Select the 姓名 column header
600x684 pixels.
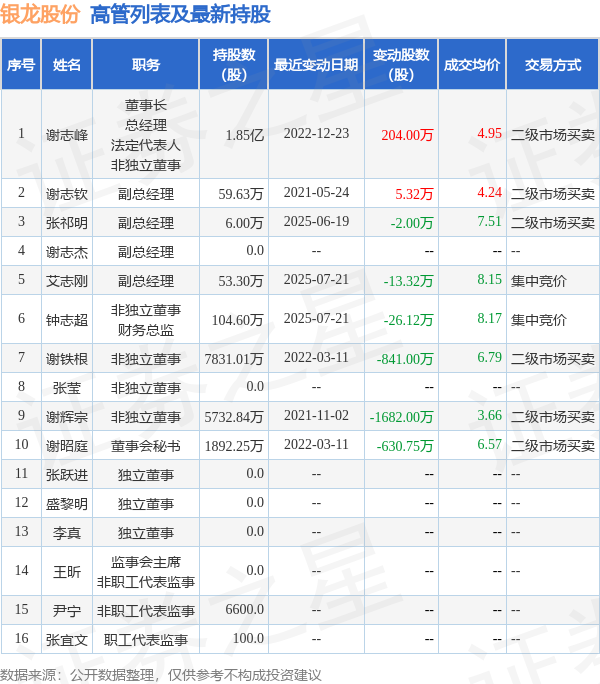67,65
